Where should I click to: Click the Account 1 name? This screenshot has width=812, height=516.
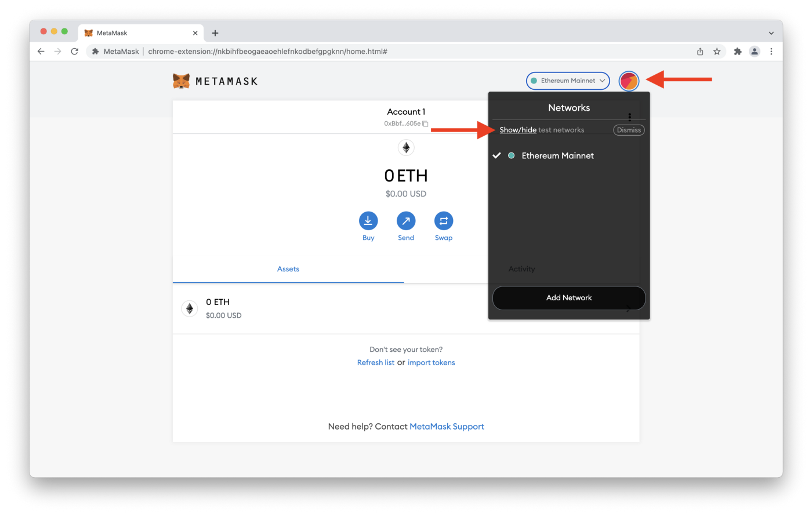coord(406,111)
